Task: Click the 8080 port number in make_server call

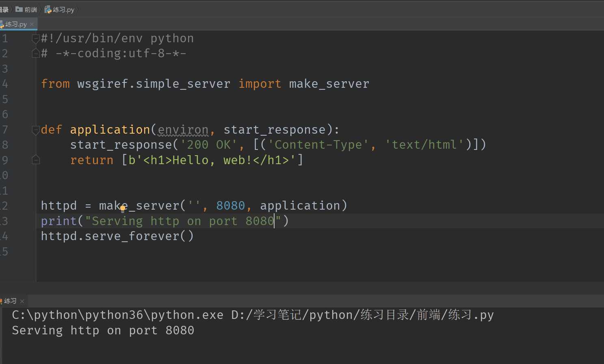Action: pos(230,206)
